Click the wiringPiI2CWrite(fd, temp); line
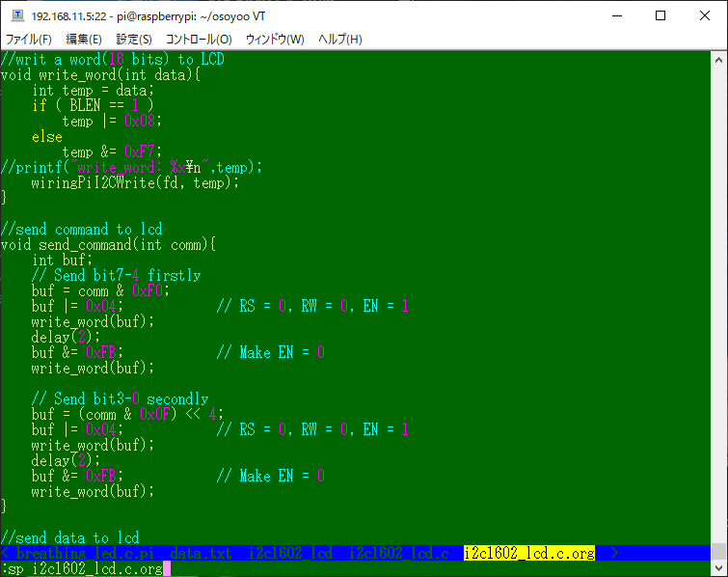Screen dimensions: 728x577 click(135, 183)
